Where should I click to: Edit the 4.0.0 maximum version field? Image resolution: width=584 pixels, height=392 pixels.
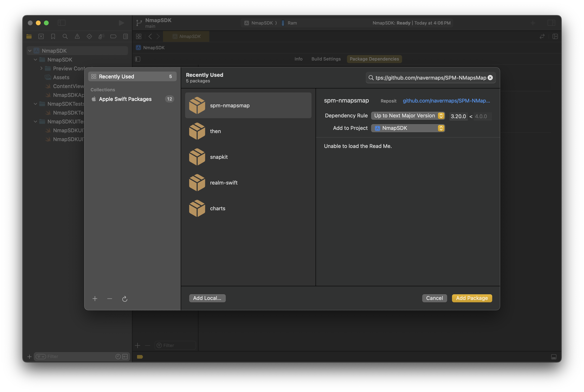click(x=483, y=116)
